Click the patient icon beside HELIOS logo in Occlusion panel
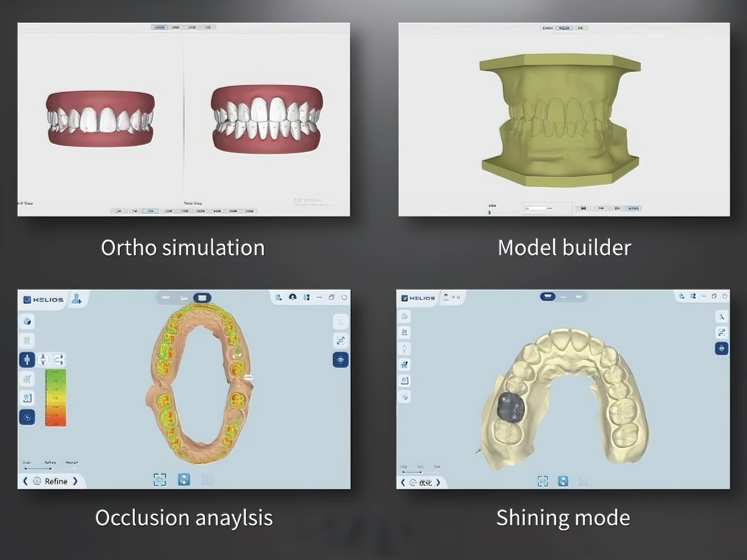 coord(77,299)
